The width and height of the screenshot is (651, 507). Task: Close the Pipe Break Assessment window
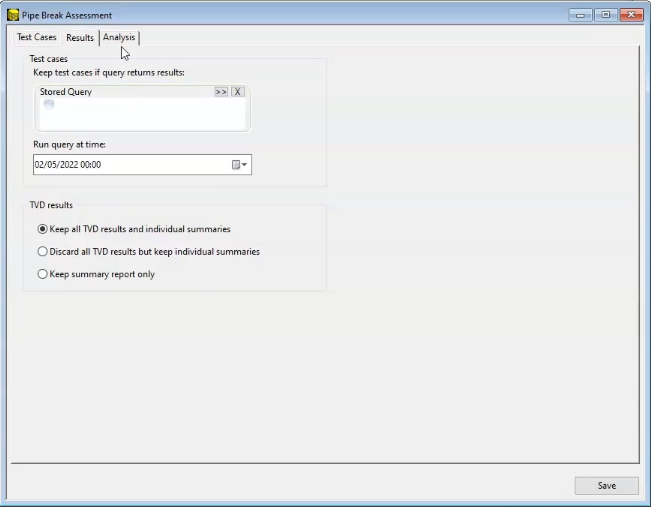pos(631,15)
